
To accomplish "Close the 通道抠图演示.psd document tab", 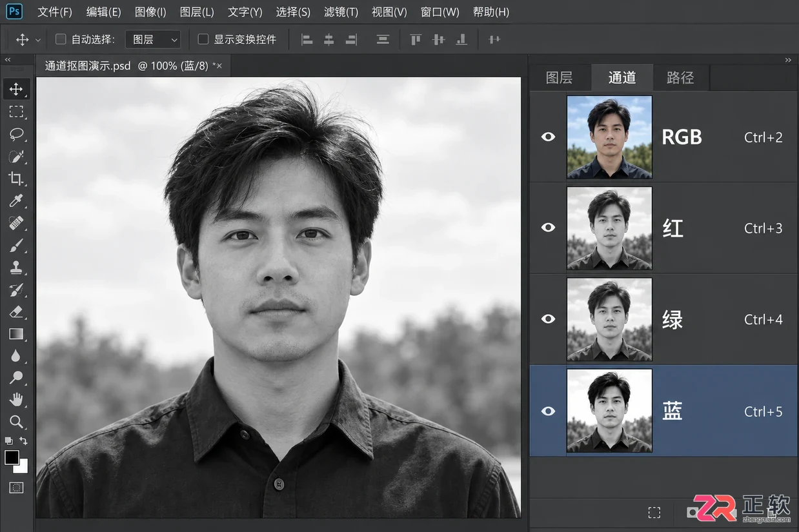I will click(219, 66).
